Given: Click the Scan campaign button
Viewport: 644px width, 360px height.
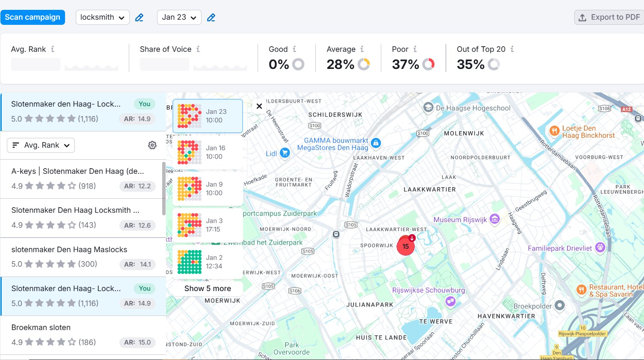Looking at the screenshot, I should [33, 17].
